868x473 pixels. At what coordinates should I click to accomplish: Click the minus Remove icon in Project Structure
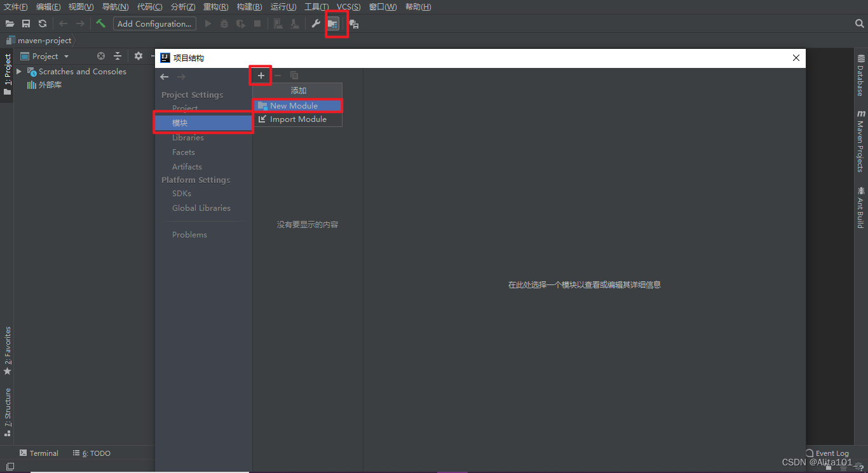coord(278,76)
